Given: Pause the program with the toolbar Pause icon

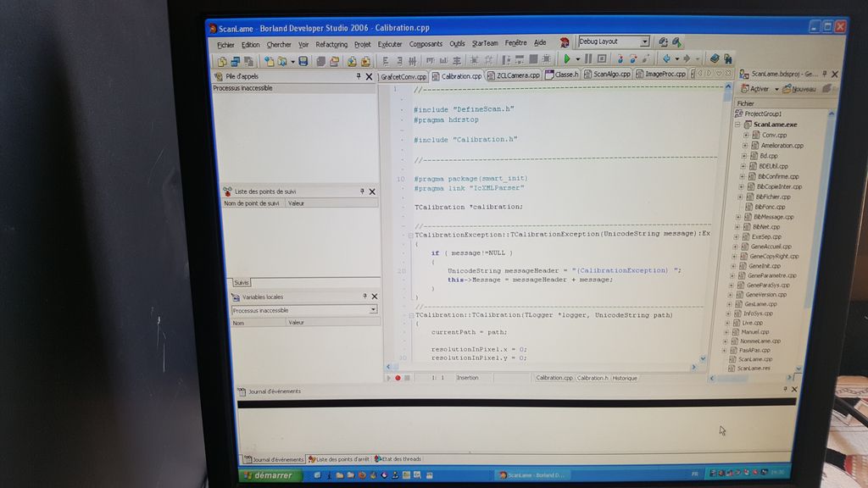Looking at the screenshot, I should (588, 58).
